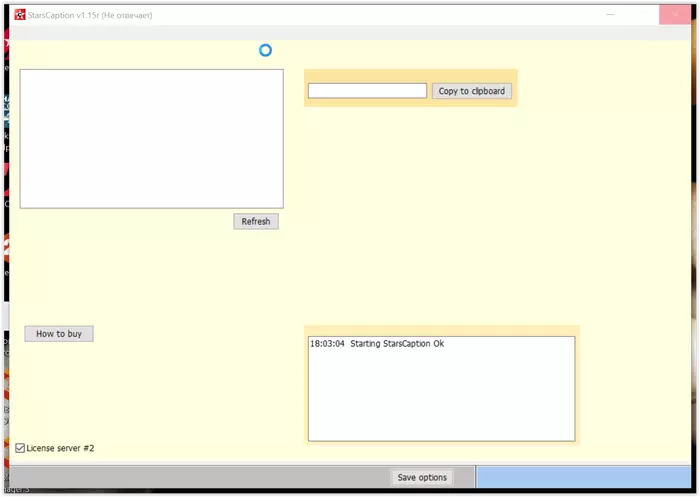Click the StarsCaption app icon in title bar
The height and width of the screenshot is (497, 700).
point(20,15)
